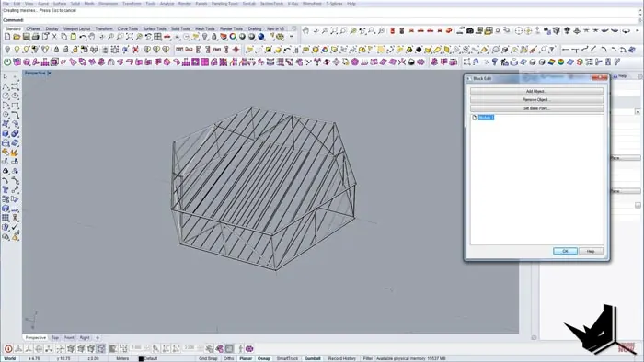Click the grey light bulb Hide icon
The height and width of the screenshot is (362, 644).
(x=7, y=50)
